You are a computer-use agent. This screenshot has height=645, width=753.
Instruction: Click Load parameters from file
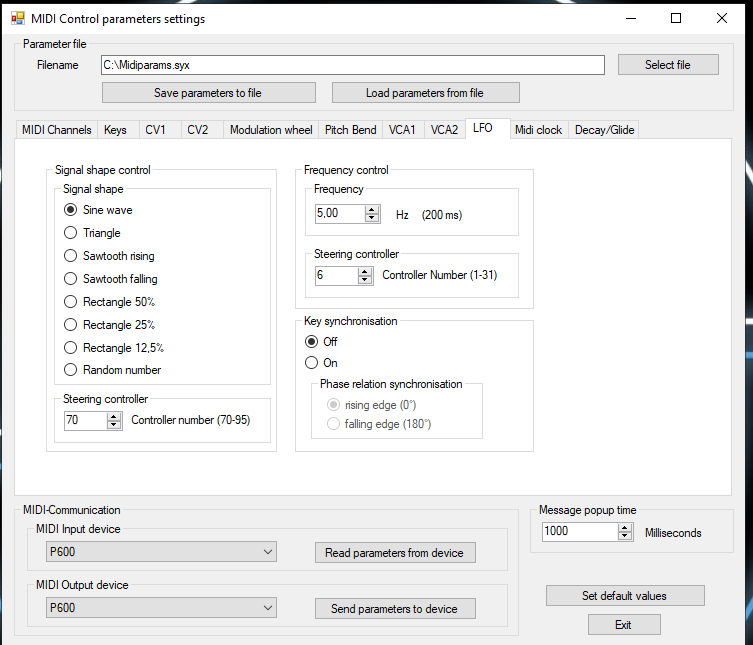(425, 93)
